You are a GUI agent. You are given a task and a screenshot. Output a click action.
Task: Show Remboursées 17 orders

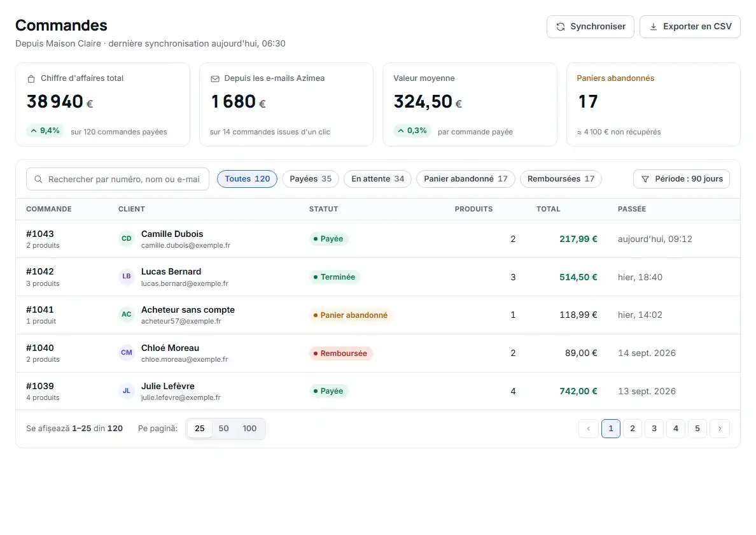coord(561,179)
